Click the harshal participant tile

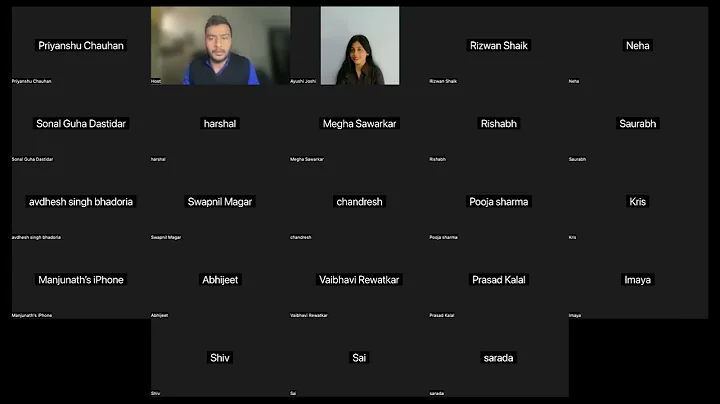click(220, 123)
